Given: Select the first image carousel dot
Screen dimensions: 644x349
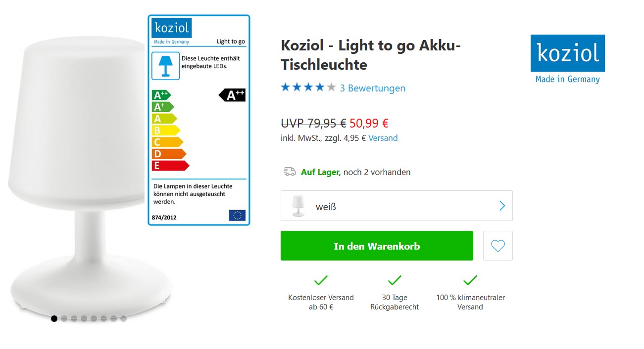Looking at the screenshot, I should point(54,319).
